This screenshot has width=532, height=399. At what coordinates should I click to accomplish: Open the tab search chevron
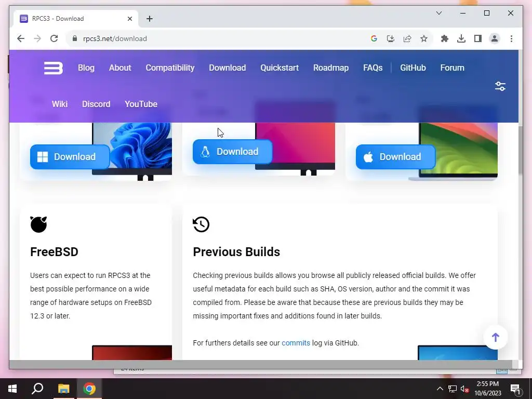(x=438, y=13)
